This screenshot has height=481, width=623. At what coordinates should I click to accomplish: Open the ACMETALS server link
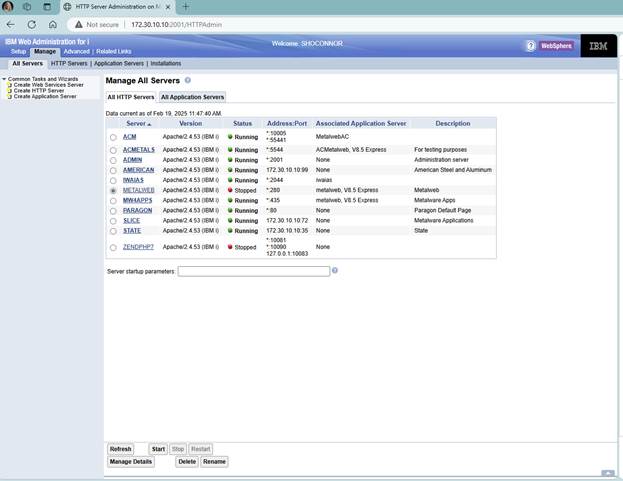[139, 150]
